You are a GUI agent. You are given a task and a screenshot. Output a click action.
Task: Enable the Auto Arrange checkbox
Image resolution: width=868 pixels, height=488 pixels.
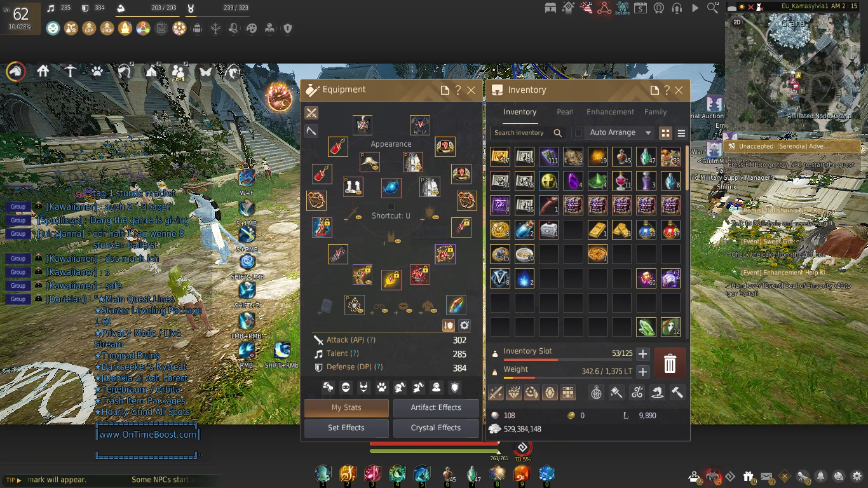[x=578, y=133]
